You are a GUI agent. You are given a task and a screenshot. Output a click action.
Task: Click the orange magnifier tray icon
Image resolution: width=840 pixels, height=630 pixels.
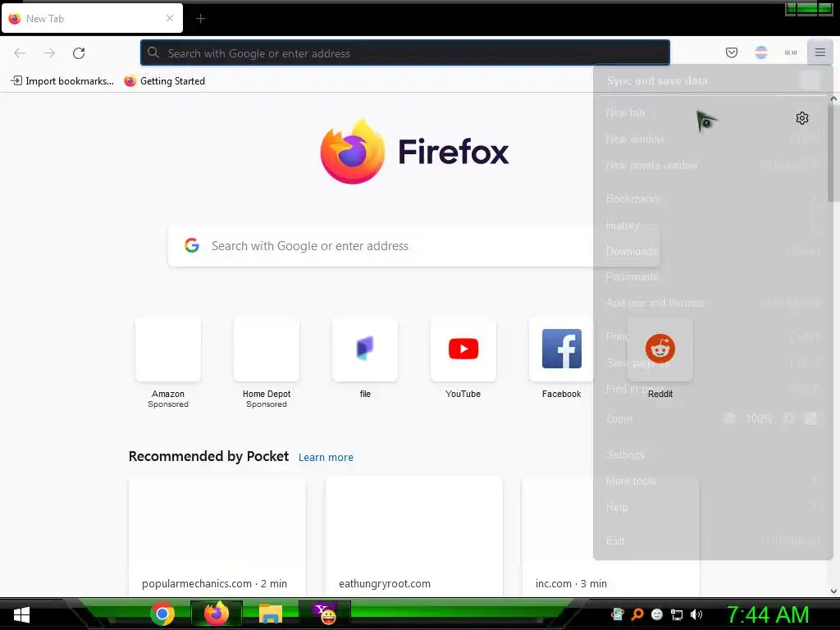(637, 614)
